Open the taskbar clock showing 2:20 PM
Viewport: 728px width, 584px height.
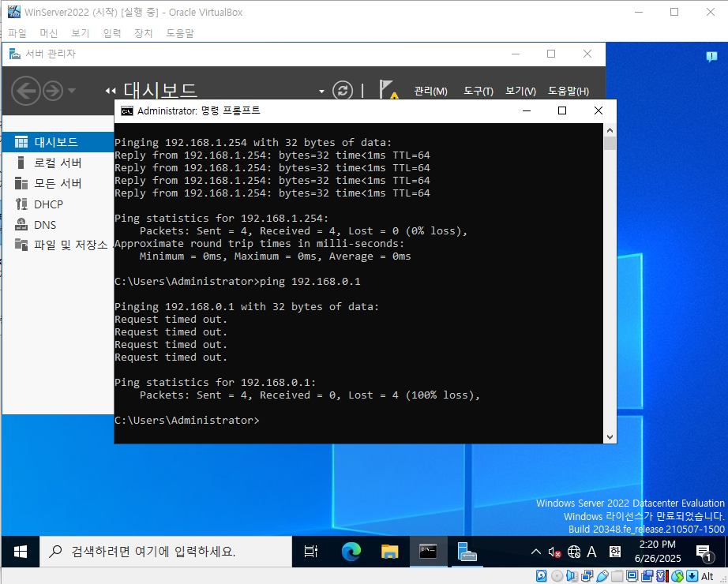pos(658,551)
